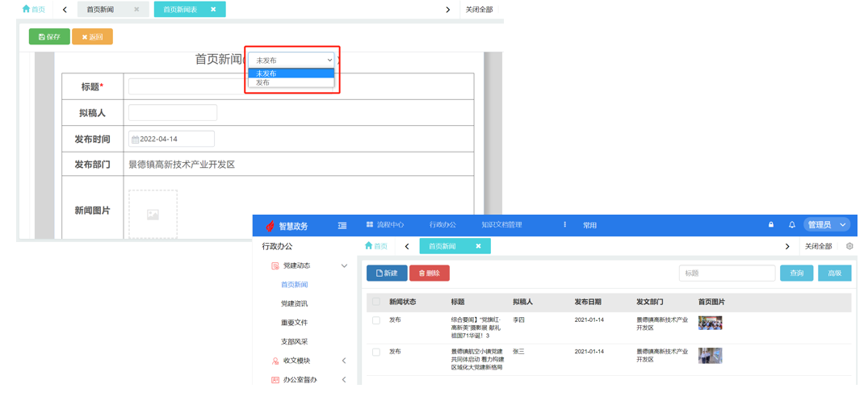Open the 管理员 user dropdown
This screenshot has height=405, width=868.
pyautogui.click(x=826, y=225)
